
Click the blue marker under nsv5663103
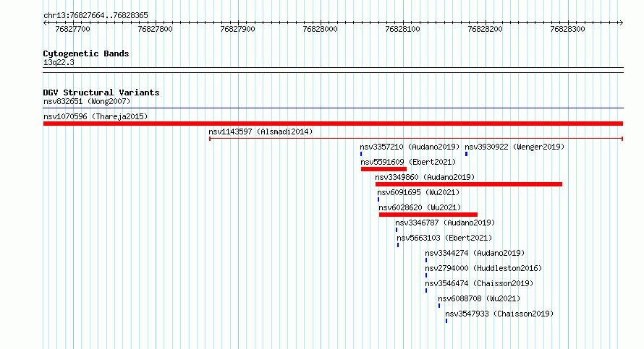[x=397, y=245]
